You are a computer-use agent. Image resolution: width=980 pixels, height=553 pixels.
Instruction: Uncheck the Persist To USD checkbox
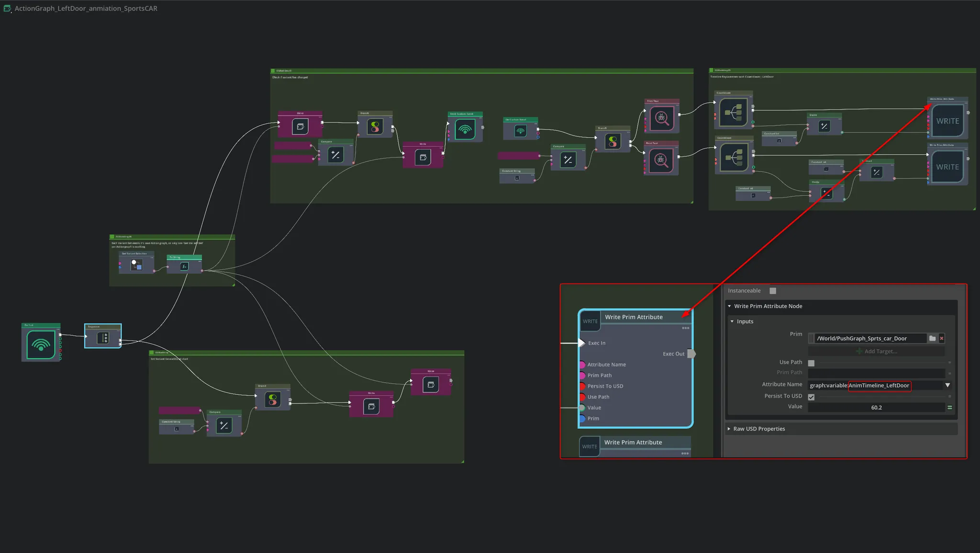(811, 397)
